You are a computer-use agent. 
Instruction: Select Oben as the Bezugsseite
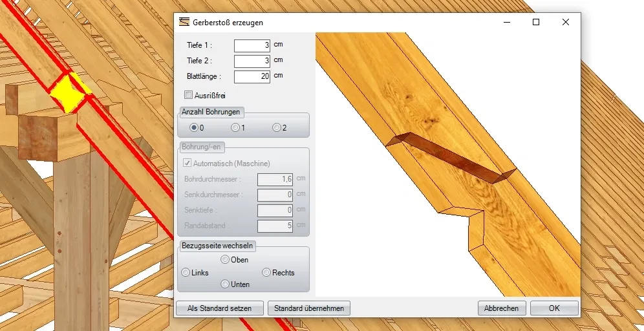[225, 260]
